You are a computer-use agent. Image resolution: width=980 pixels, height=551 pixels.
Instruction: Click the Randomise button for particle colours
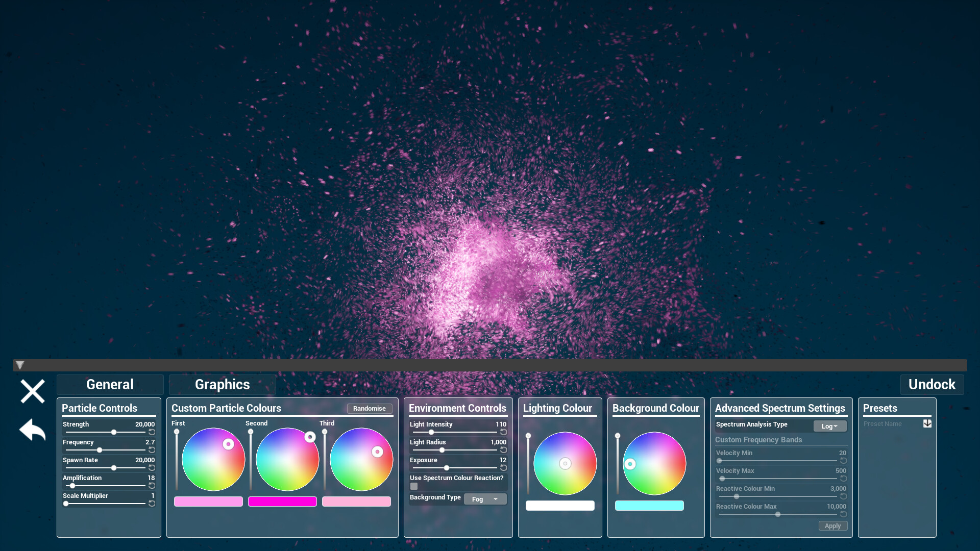pyautogui.click(x=369, y=409)
